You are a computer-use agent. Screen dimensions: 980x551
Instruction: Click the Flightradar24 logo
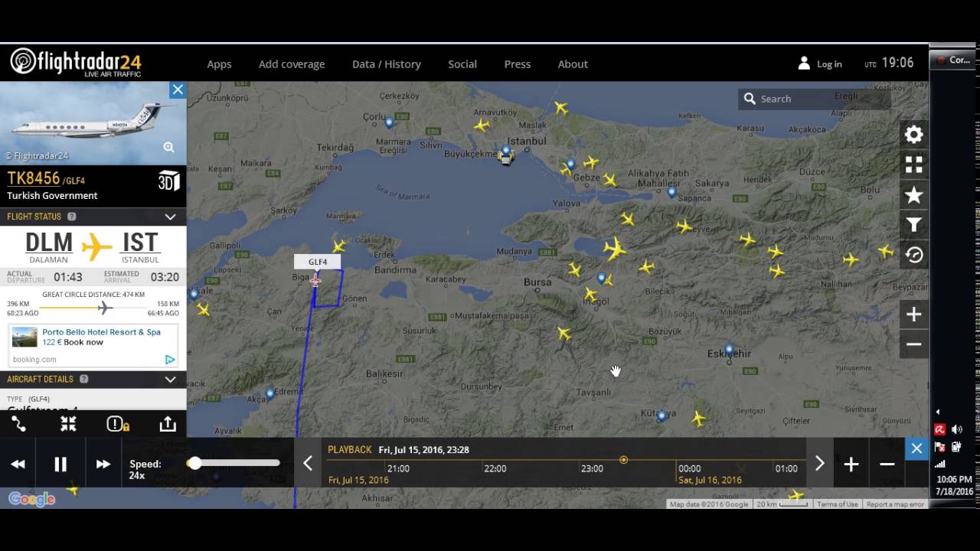[x=76, y=62]
